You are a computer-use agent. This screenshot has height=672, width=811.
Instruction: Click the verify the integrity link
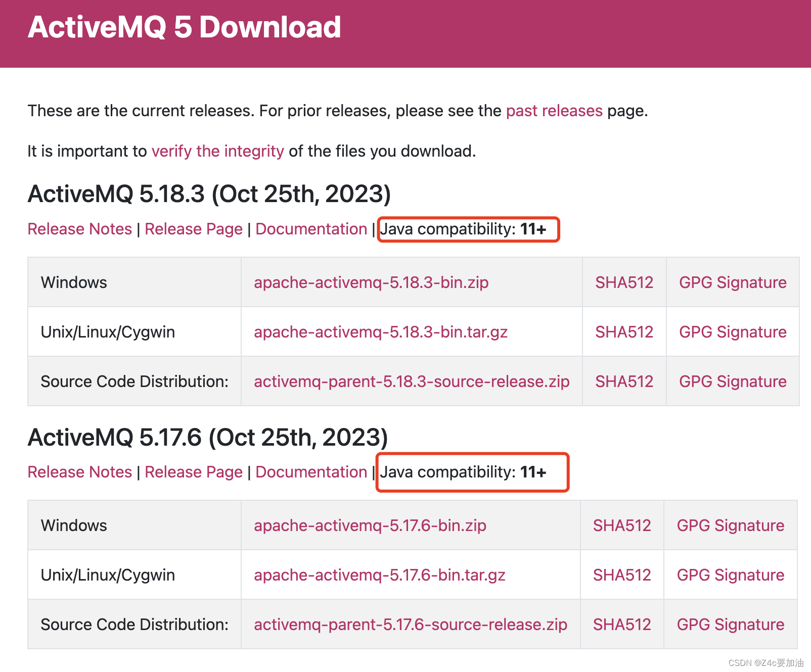[x=217, y=151]
